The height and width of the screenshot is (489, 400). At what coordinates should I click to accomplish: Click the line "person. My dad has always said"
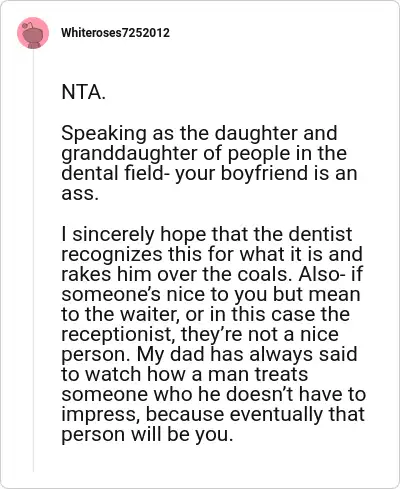209,354
